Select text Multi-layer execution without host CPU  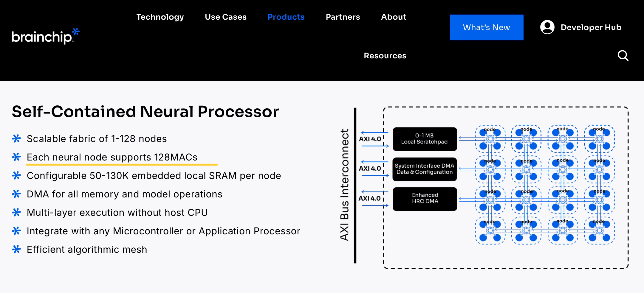tap(117, 213)
